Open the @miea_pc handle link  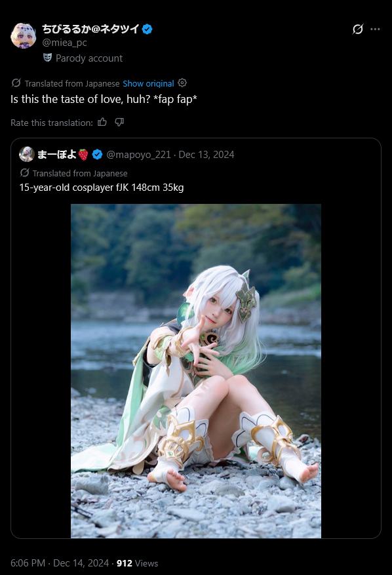[64, 43]
